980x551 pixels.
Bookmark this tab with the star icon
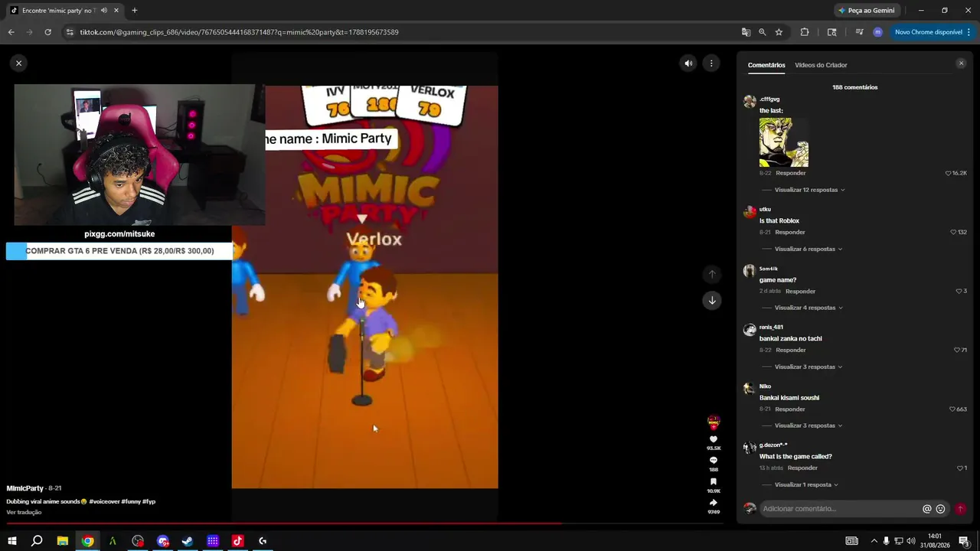[x=779, y=32]
